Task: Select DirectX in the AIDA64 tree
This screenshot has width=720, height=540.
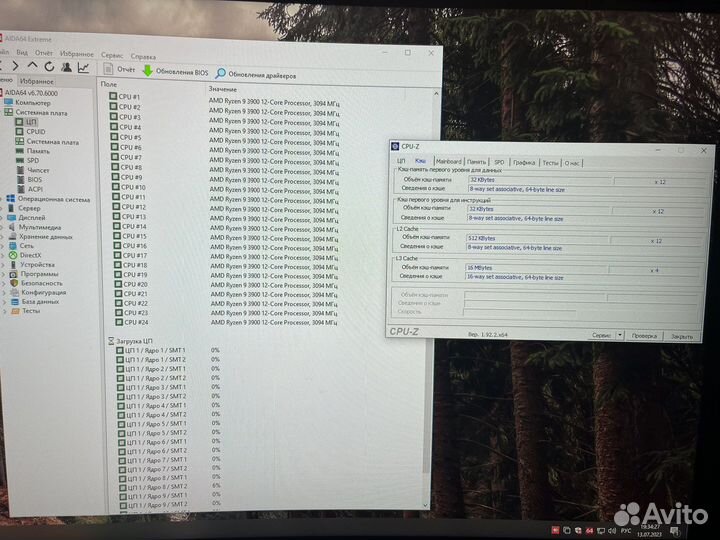Action: [30, 255]
